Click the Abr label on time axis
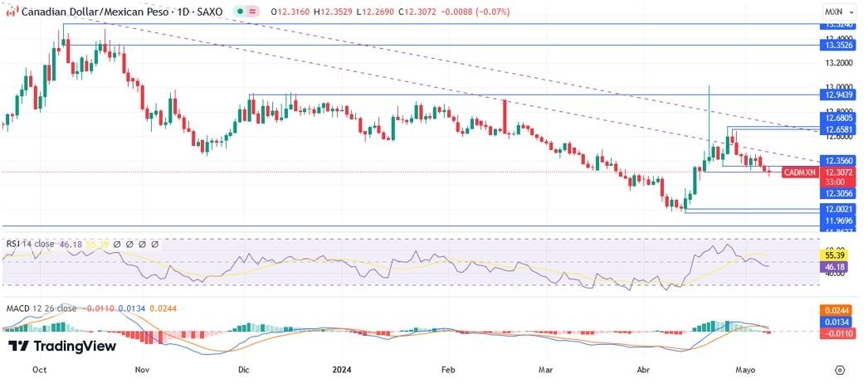Viewport: 868px width, 388px height. coord(643,369)
